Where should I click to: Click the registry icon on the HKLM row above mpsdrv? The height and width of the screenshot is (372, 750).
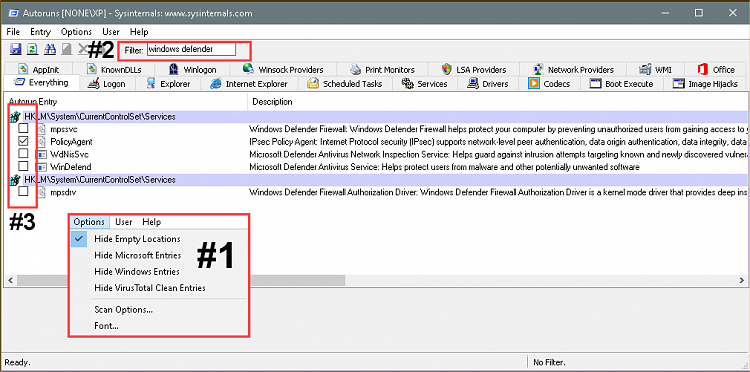pyautogui.click(x=15, y=180)
